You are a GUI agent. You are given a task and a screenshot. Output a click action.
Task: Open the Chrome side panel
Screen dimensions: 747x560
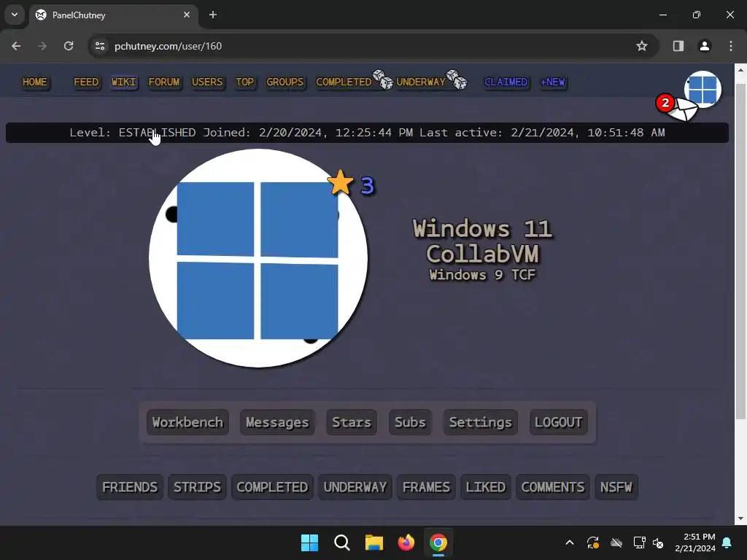[678, 46]
